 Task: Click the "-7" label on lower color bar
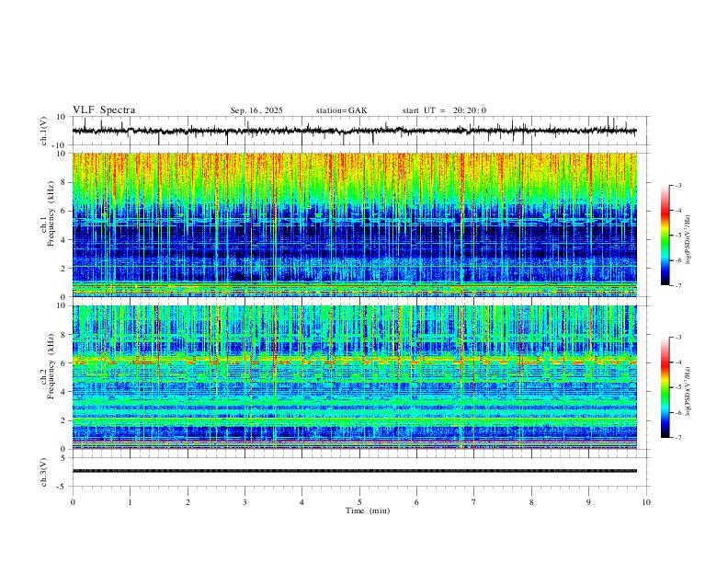pos(677,438)
